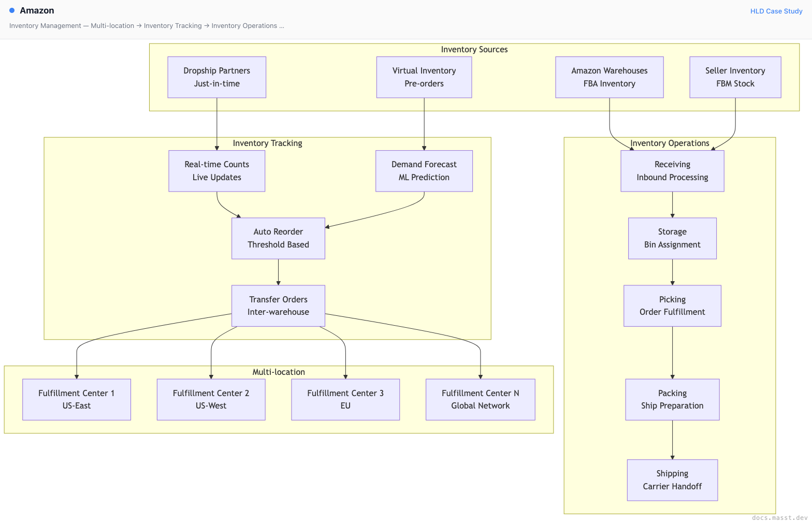The height and width of the screenshot is (524, 812).
Task: Select the Shipping Carrier Handoff node
Action: pyautogui.click(x=672, y=480)
